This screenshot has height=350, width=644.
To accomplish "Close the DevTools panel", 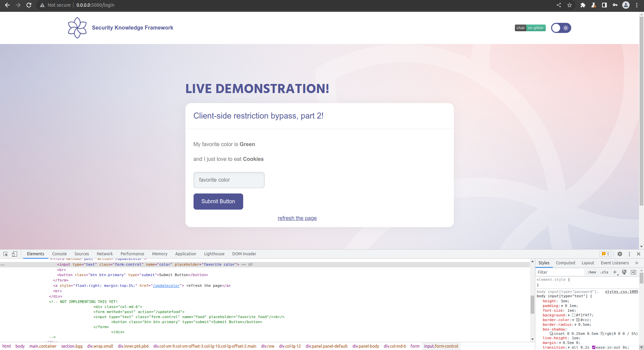I will 639,254.
